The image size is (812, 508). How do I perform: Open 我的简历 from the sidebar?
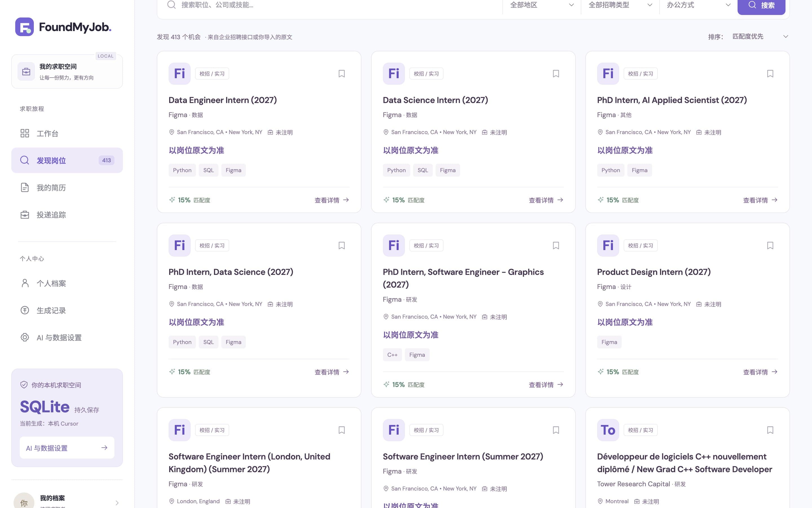pos(67,187)
